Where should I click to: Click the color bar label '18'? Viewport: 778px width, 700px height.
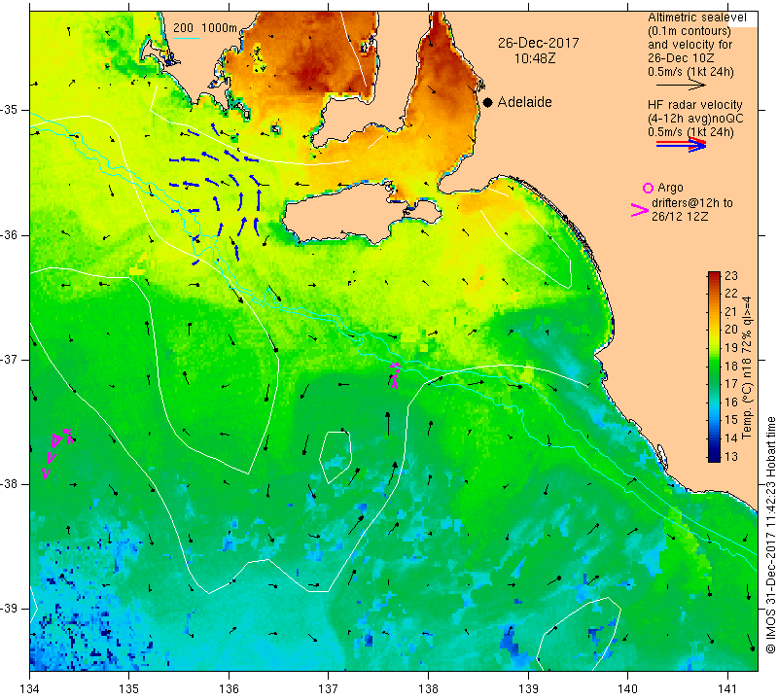click(x=731, y=366)
